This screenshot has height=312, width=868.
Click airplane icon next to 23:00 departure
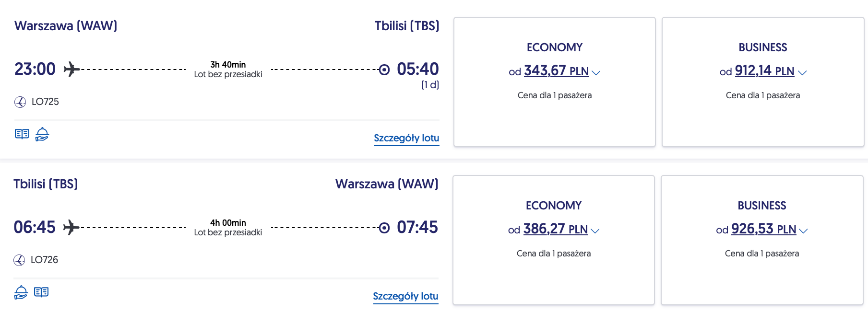(x=71, y=69)
